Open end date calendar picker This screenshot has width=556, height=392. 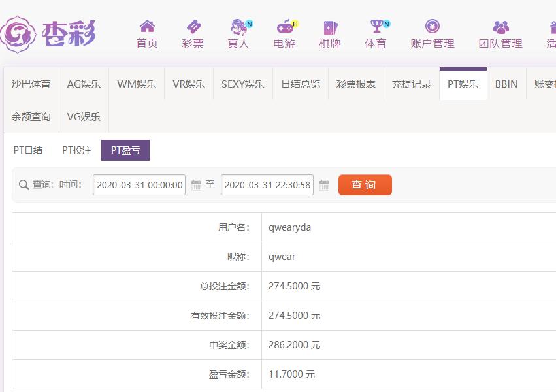point(324,186)
